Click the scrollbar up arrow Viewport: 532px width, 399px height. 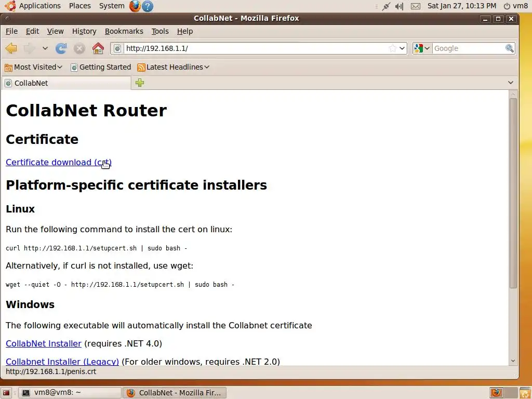pyautogui.click(x=513, y=94)
